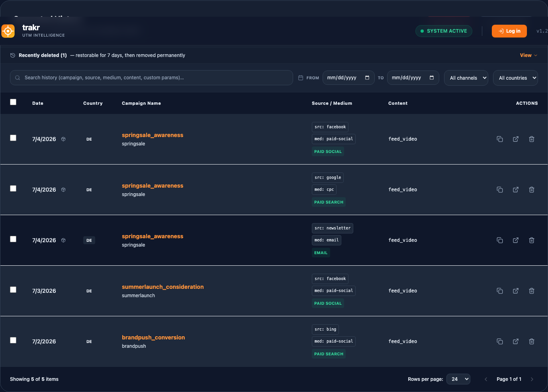Click the 'src: newsletter' chip

pos(333,228)
